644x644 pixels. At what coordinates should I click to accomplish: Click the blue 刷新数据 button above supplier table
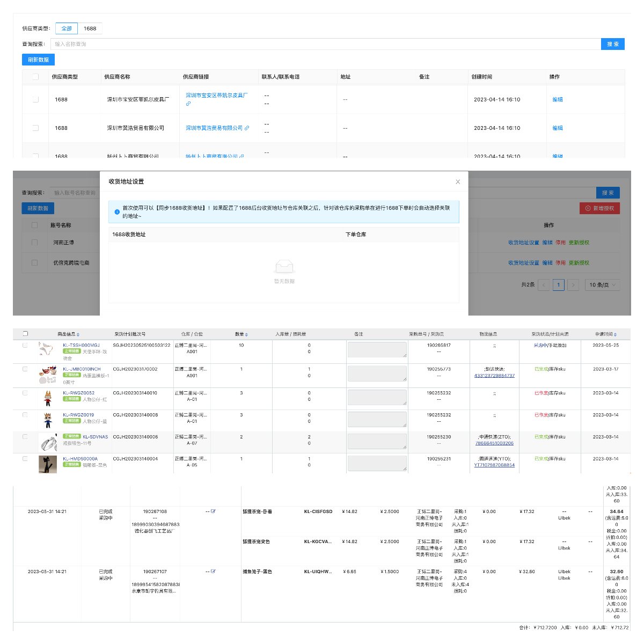[x=38, y=60]
